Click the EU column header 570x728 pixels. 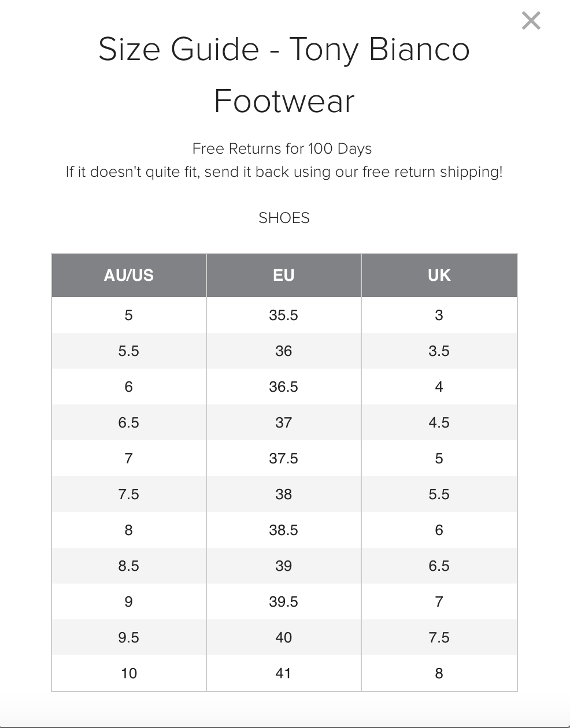[284, 275]
